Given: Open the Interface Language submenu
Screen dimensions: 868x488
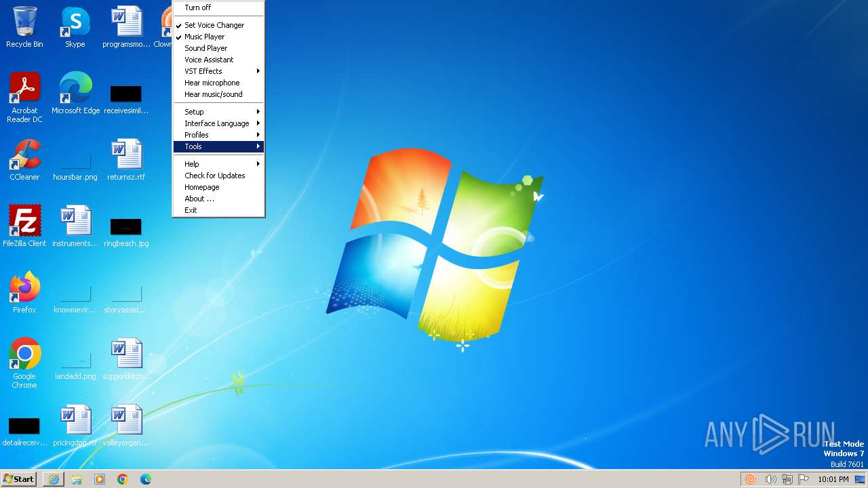Looking at the screenshot, I should tap(218, 123).
